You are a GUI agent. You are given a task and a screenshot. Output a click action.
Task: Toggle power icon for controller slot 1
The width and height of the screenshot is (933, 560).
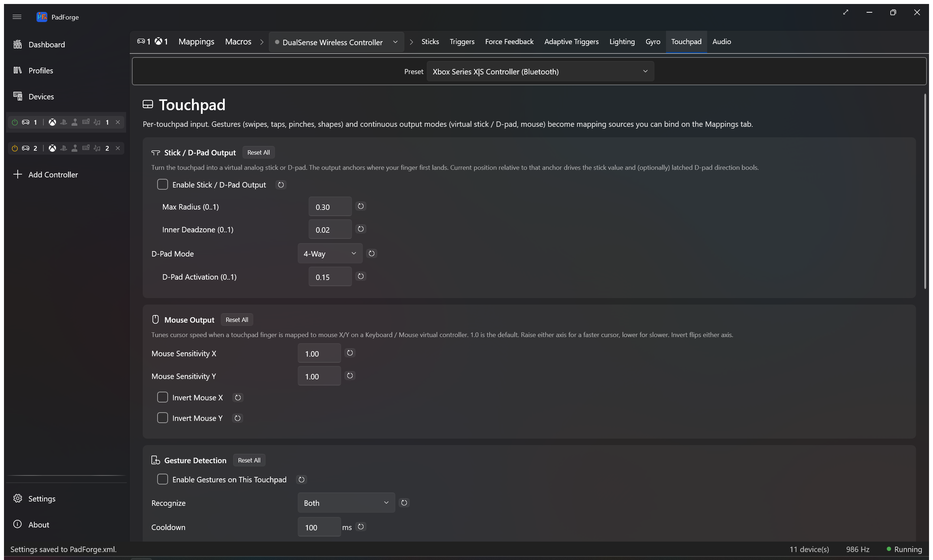click(15, 122)
